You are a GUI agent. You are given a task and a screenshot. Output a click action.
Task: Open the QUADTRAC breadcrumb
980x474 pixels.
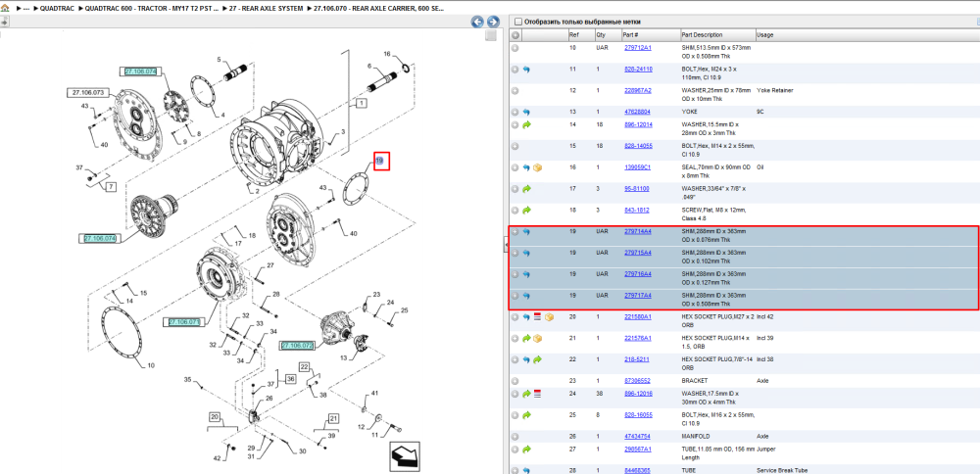(x=56, y=9)
